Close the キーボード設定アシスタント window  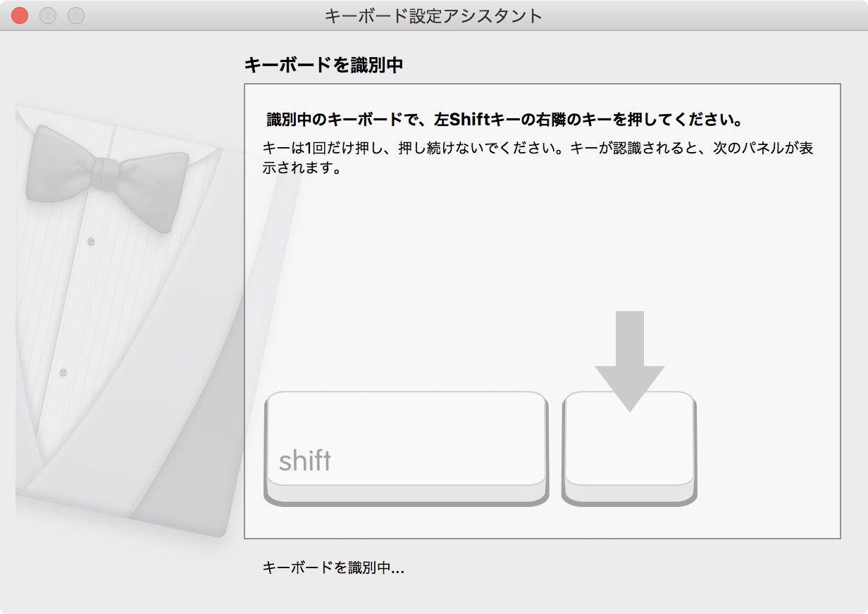[x=20, y=15]
